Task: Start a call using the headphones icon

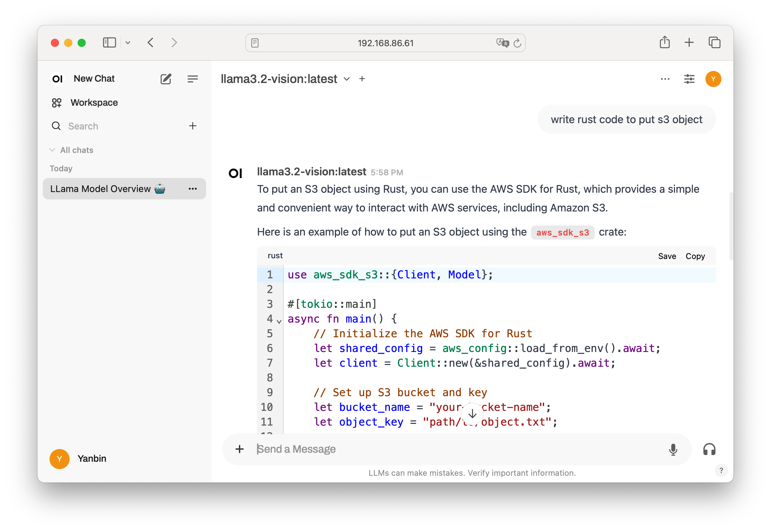Action: (x=709, y=449)
